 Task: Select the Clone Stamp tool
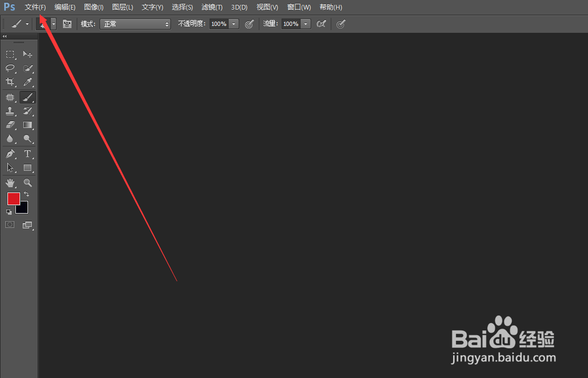point(10,111)
